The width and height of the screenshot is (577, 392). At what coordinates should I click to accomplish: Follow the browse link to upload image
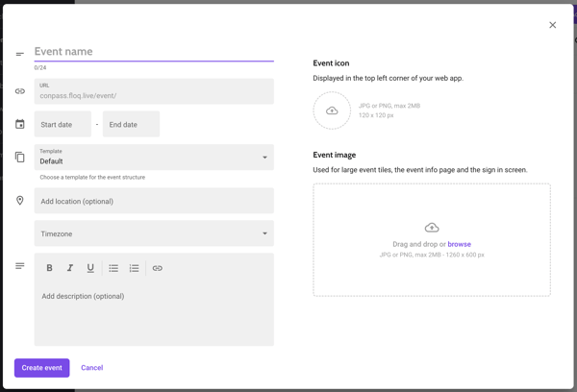tap(460, 244)
